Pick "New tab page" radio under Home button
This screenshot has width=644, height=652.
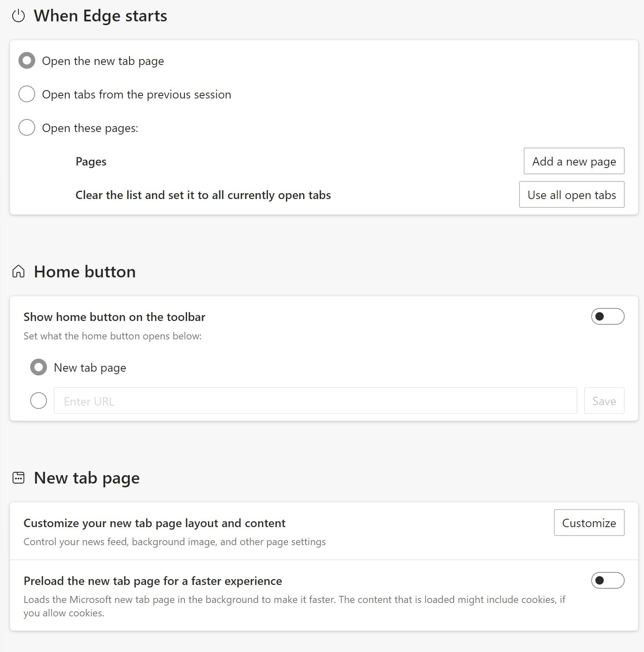(39, 367)
